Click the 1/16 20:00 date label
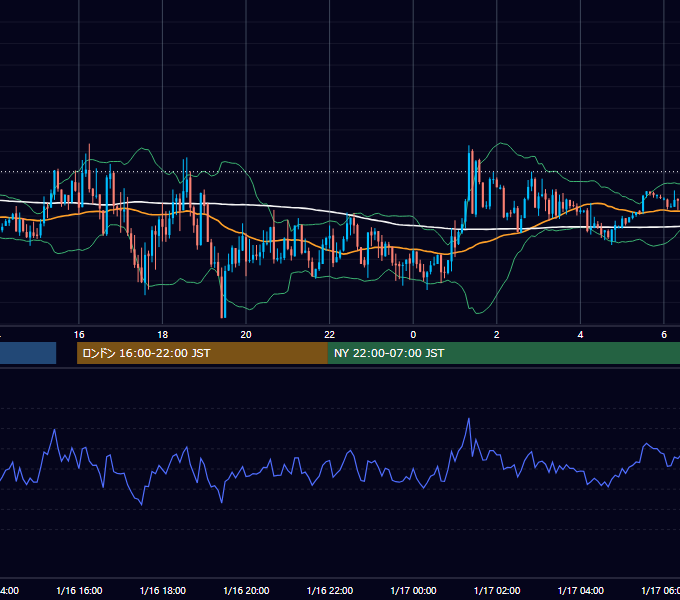 tap(246, 590)
